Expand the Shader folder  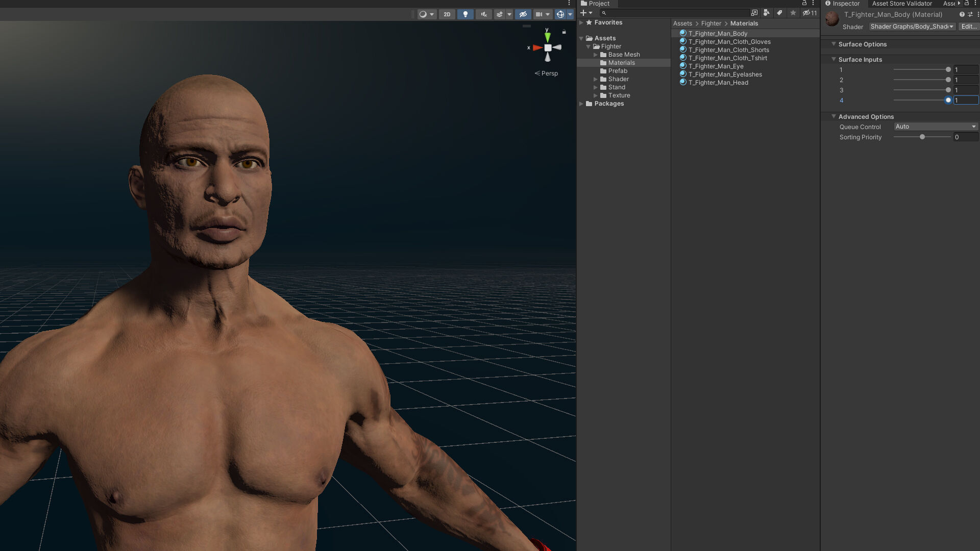(x=595, y=79)
